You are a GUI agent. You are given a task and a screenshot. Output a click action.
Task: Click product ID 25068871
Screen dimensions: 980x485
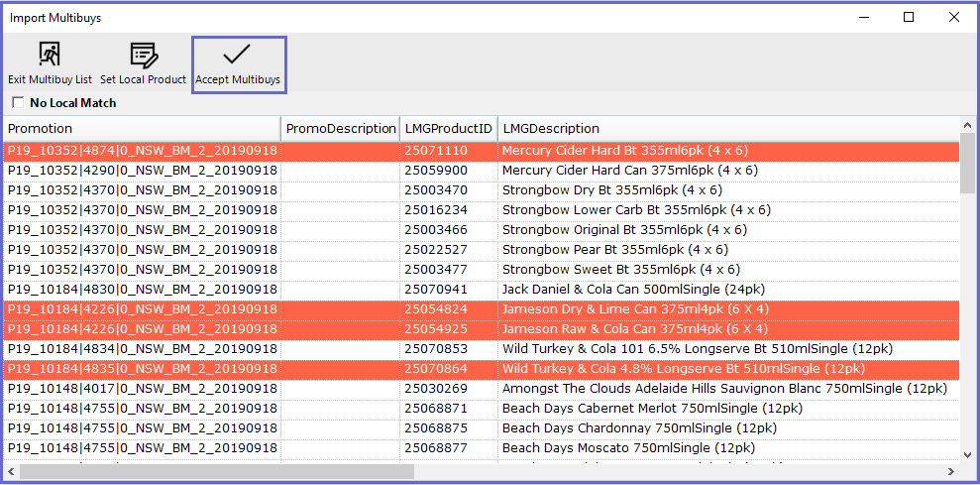coord(436,409)
